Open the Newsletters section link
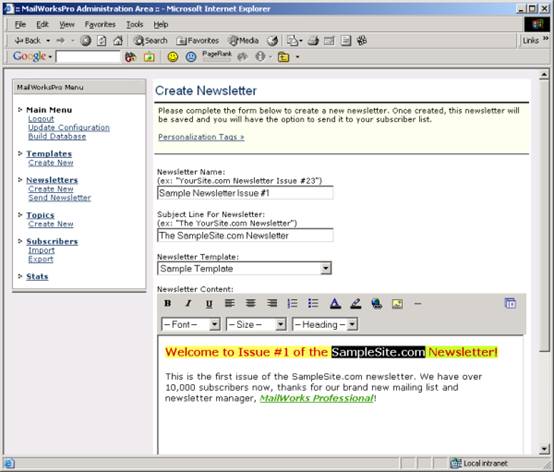 tap(52, 180)
